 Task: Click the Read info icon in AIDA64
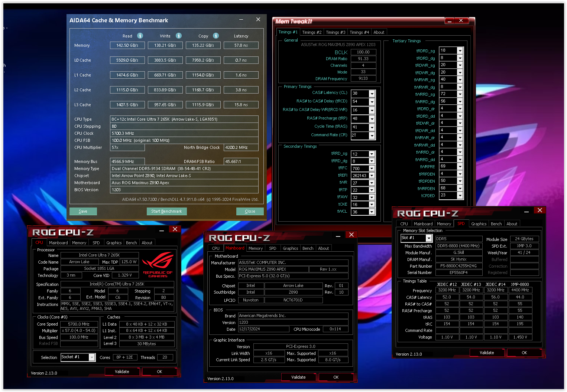click(x=140, y=36)
